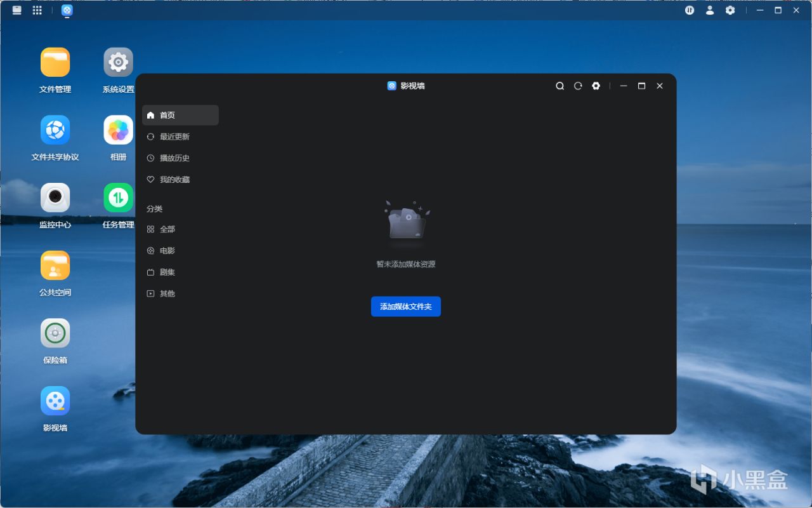Launch 监控中心 desktop icon
The height and width of the screenshot is (508, 812).
55,197
